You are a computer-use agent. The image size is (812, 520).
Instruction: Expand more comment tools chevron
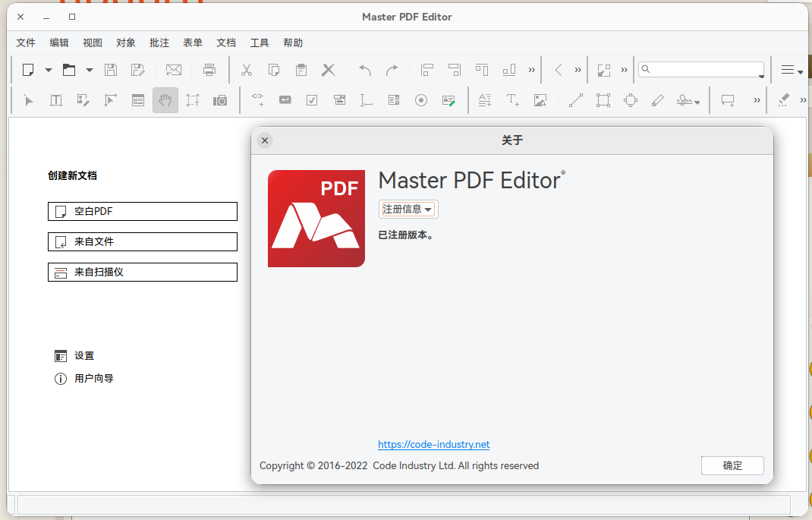(x=757, y=100)
